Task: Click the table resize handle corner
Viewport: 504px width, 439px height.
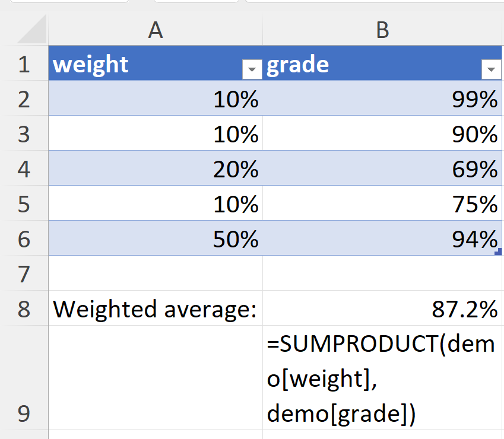Action: (498, 252)
